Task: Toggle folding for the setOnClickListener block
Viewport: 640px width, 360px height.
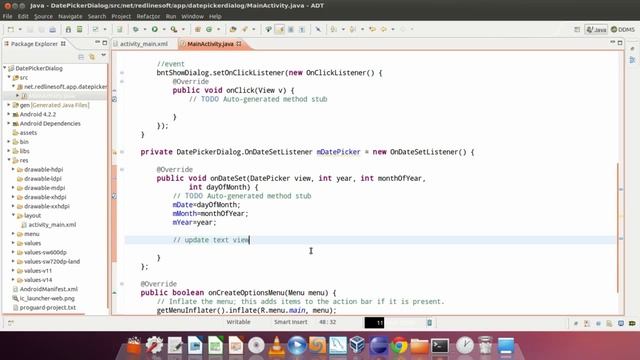Action: [122, 73]
